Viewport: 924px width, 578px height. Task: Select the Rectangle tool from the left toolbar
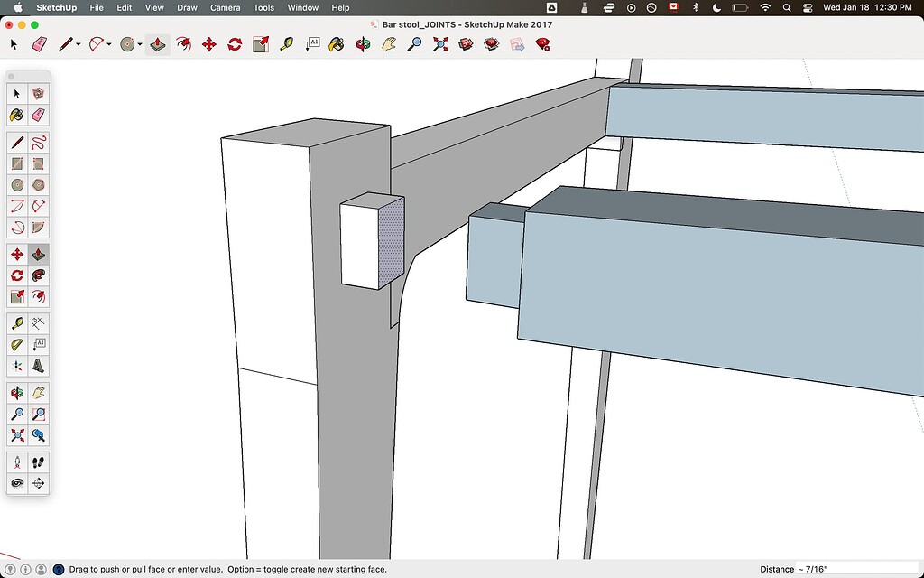point(15,163)
